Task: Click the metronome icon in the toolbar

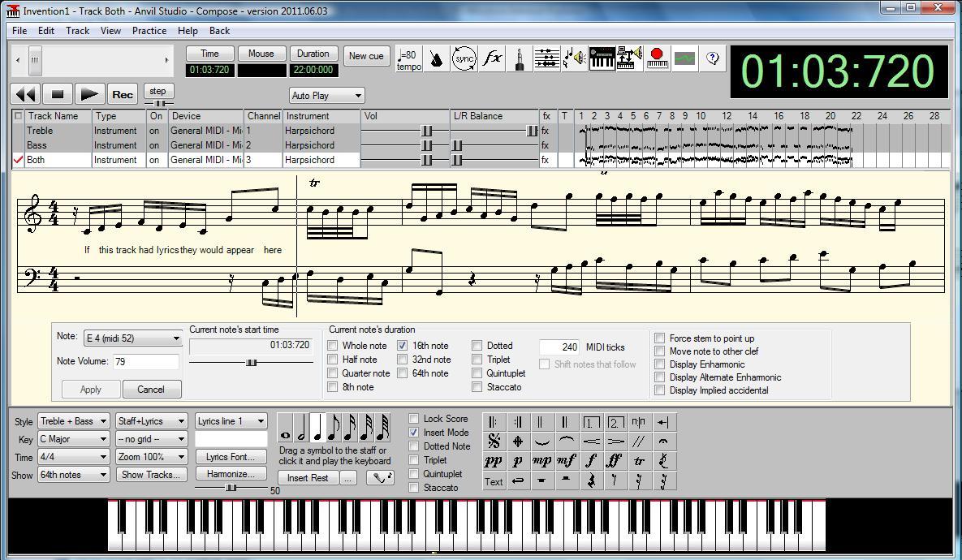Action: (x=437, y=58)
